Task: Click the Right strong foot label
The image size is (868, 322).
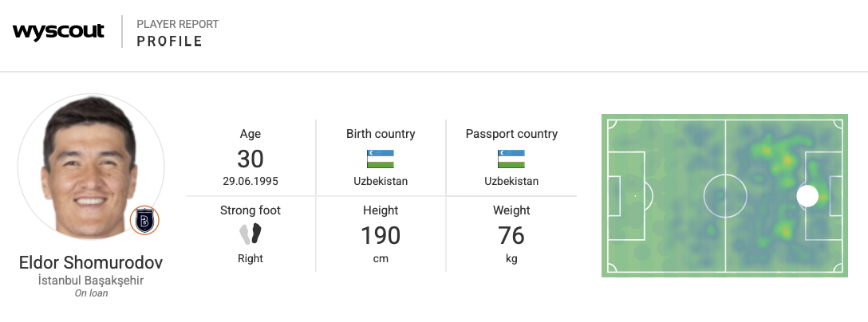Action: [x=251, y=258]
